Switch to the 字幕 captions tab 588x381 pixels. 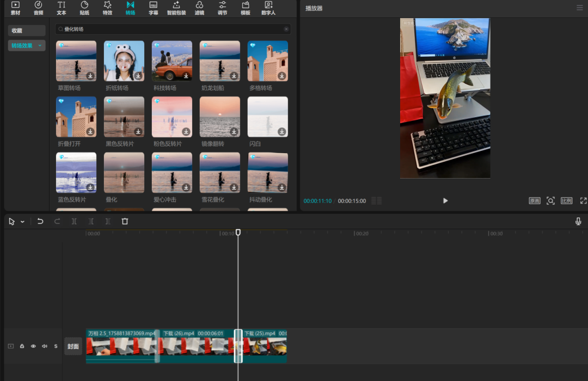click(154, 8)
